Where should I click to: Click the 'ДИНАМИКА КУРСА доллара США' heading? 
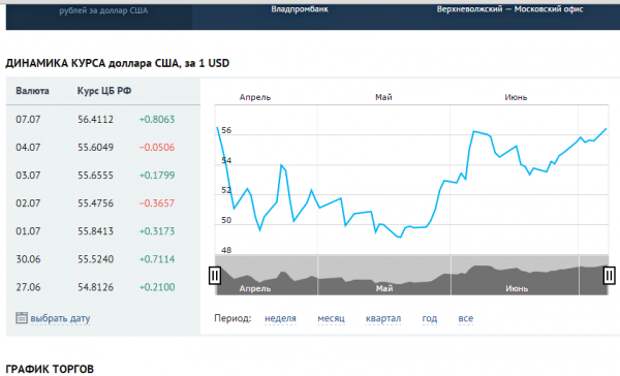[x=117, y=63]
